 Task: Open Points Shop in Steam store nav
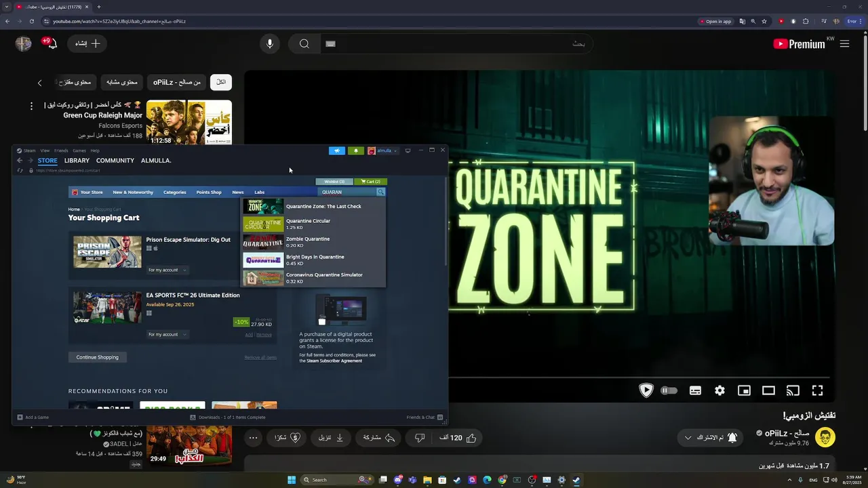pyautogui.click(x=209, y=192)
